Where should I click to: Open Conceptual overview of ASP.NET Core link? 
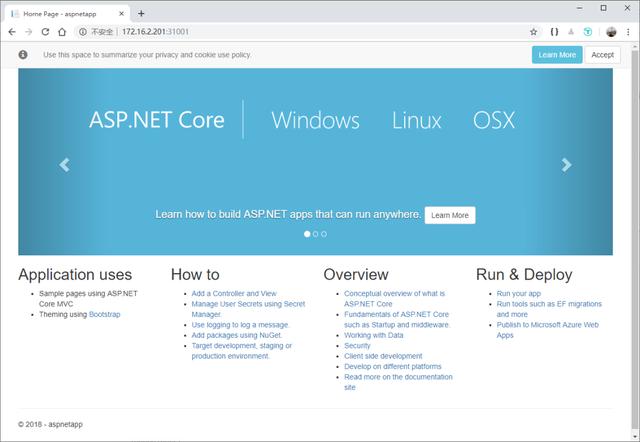(x=394, y=299)
